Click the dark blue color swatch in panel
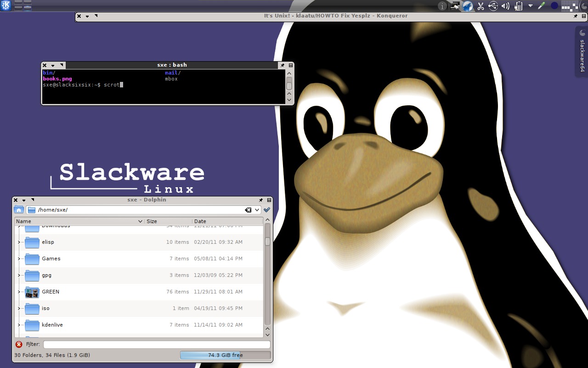 554,6
